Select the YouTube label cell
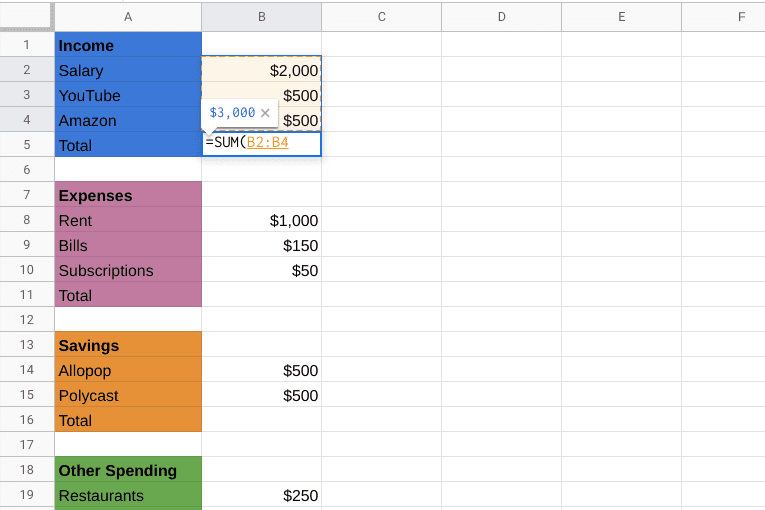 [128, 95]
